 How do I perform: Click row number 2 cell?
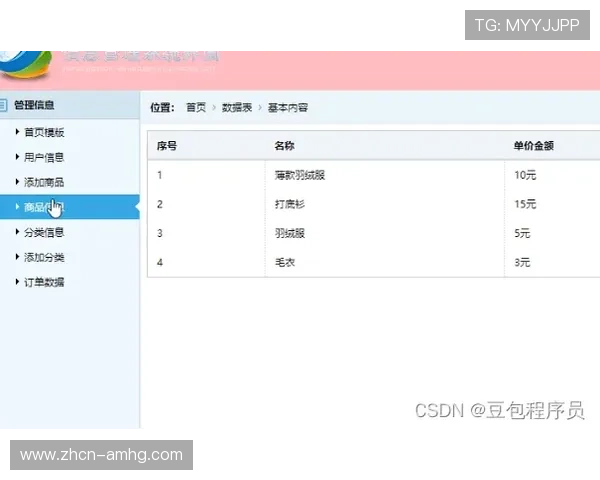click(160, 204)
